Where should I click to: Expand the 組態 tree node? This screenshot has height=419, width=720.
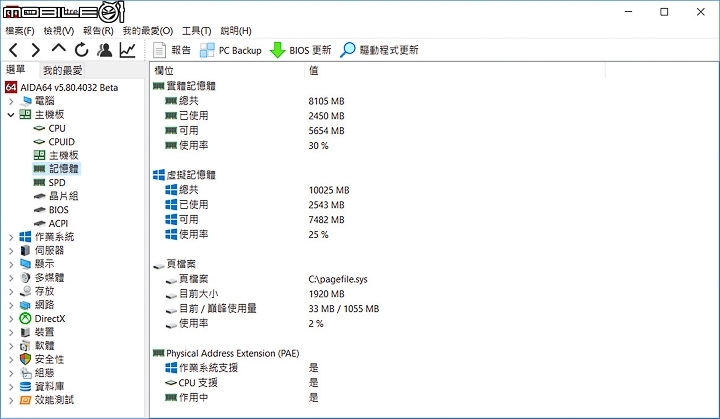tap(11, 373)
